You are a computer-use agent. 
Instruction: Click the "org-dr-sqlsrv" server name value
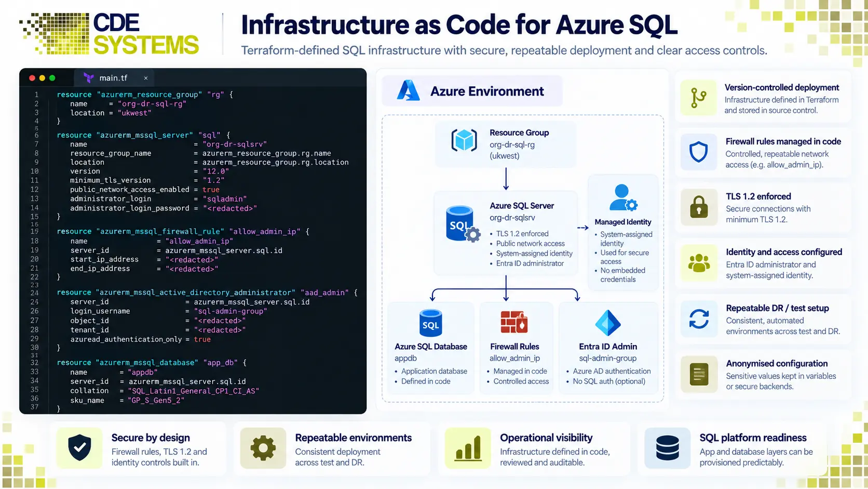point(235,144)
